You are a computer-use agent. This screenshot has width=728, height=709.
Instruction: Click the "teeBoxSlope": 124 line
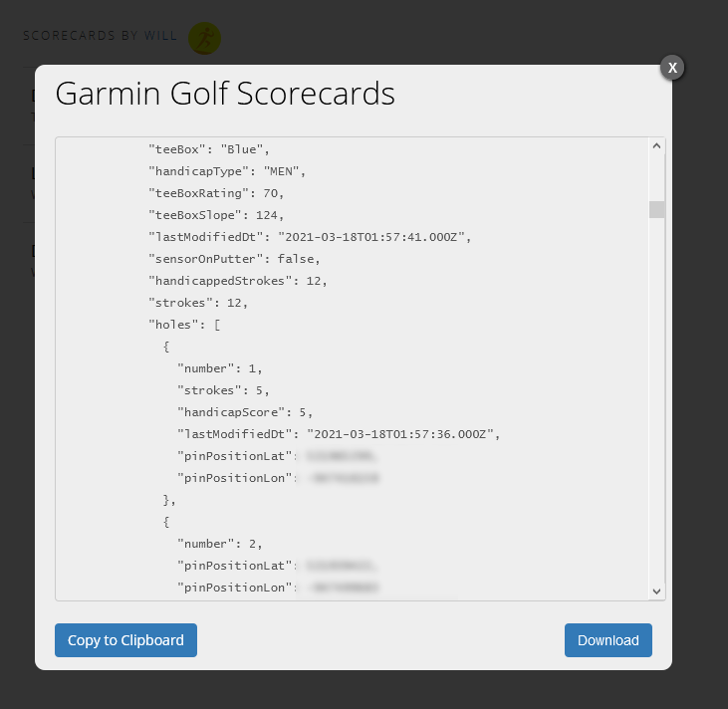216,215
